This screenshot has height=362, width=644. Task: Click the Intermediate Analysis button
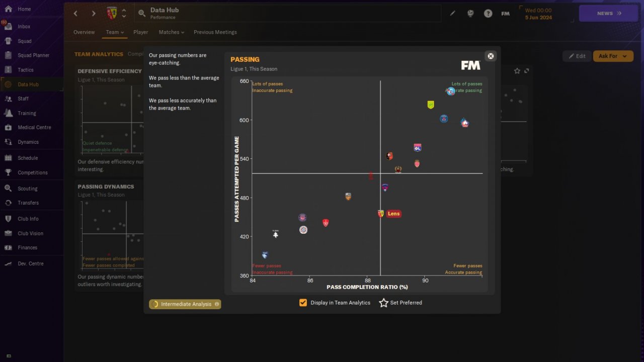point(185,304)
